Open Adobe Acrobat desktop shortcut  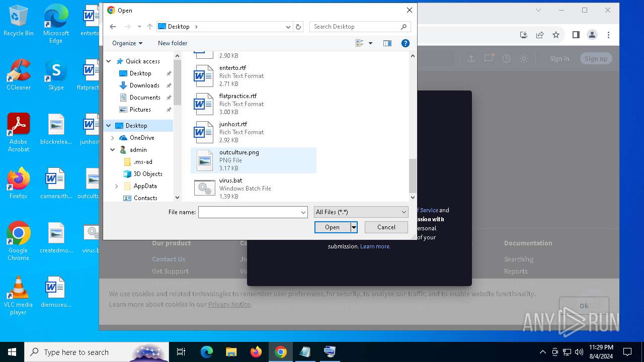tap(19, 133)
